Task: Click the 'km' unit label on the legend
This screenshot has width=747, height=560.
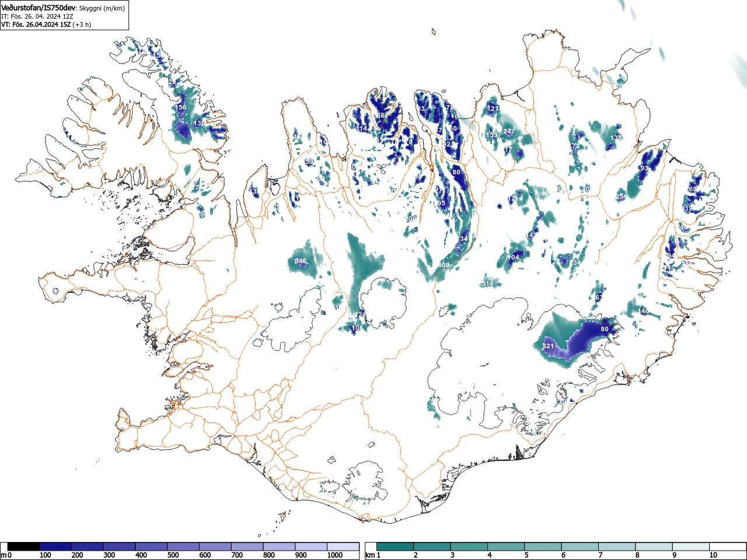Action: (x=369, y=555)
